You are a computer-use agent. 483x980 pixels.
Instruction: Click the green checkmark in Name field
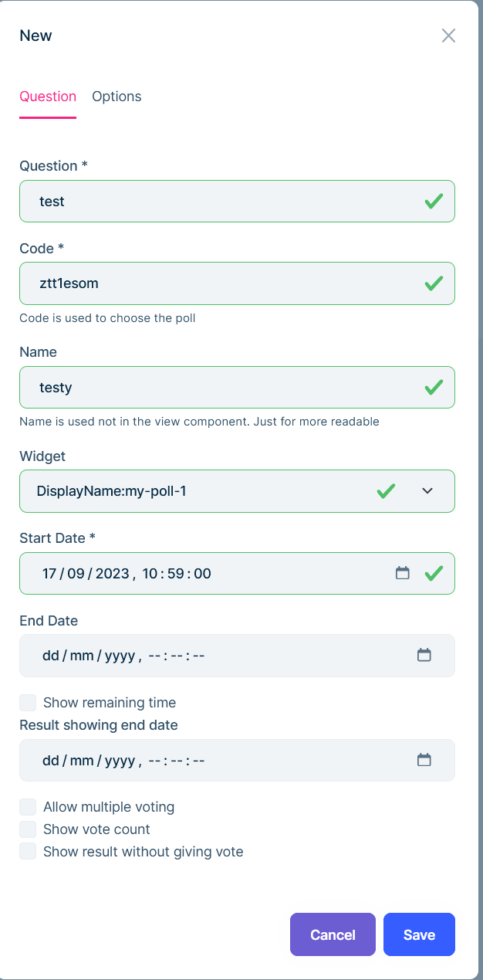click(x=434, y=387)
